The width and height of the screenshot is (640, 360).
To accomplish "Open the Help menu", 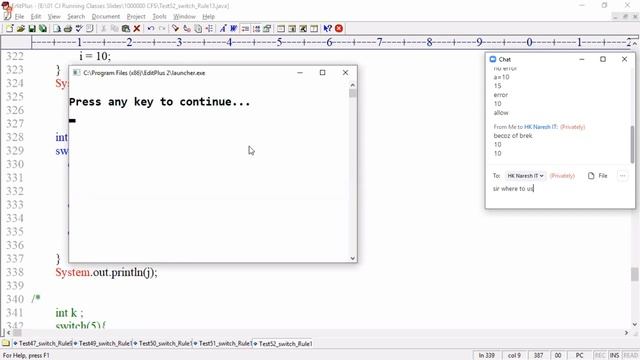I will click(x=208, y=17).
